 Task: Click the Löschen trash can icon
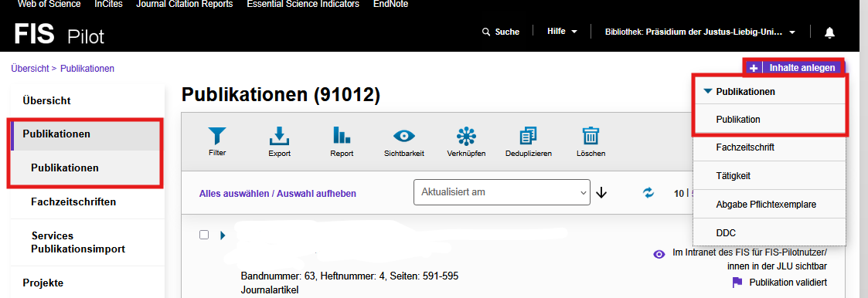point(591,136)
